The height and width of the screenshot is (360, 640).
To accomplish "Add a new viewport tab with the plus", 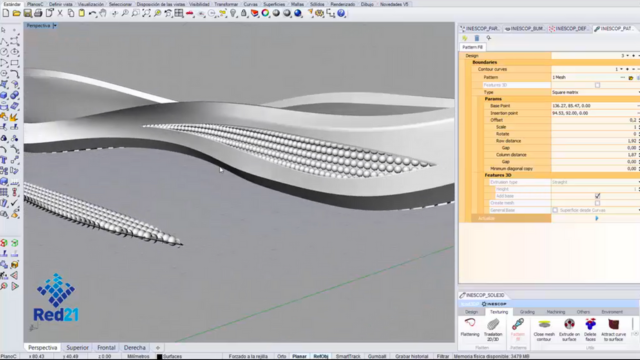I will pyautogui.click(x=158, y=348).
